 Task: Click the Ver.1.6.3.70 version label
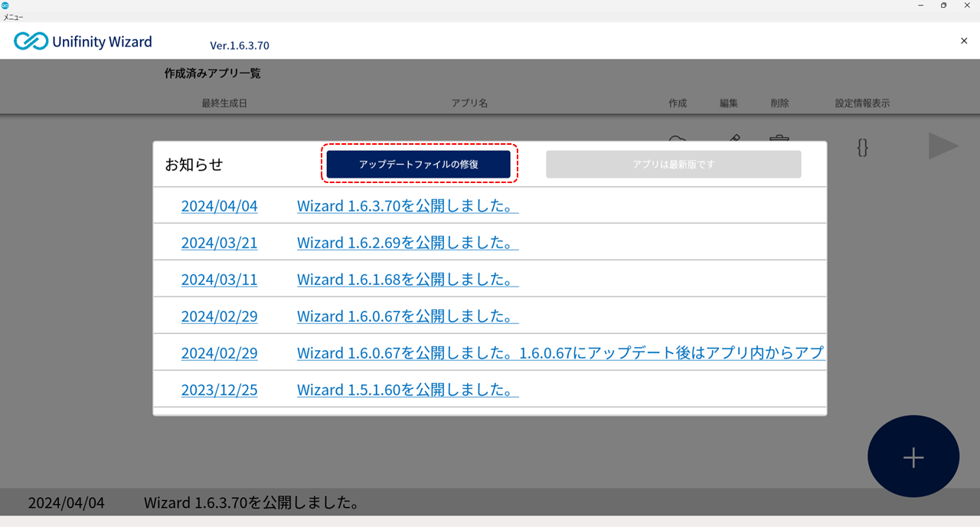[x=240, y=45]
